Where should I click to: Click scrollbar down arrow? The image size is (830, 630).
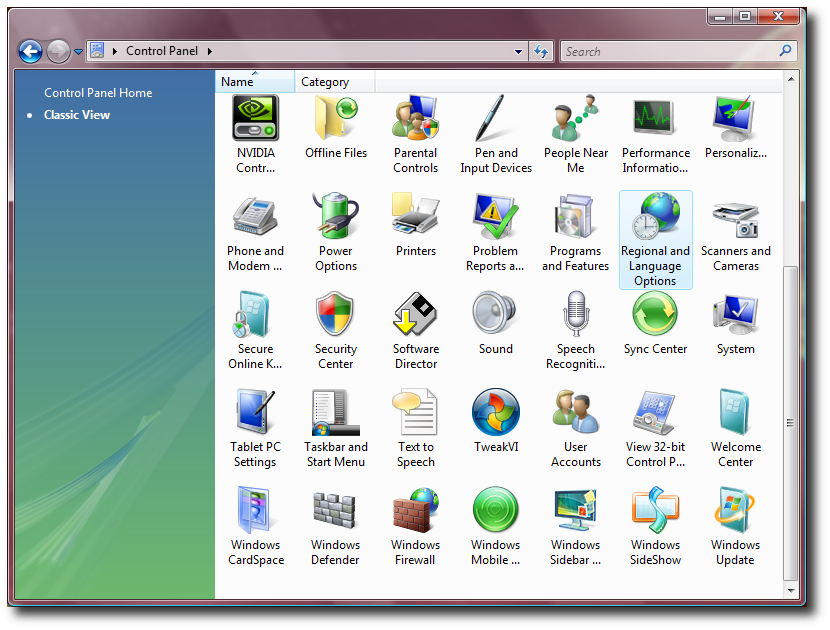pos(791,590)
